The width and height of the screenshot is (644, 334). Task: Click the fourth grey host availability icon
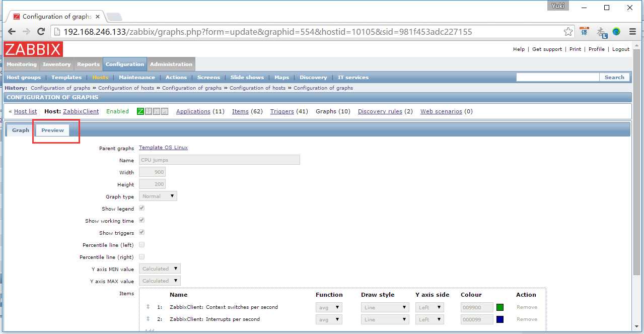click(x=165, y=111)
